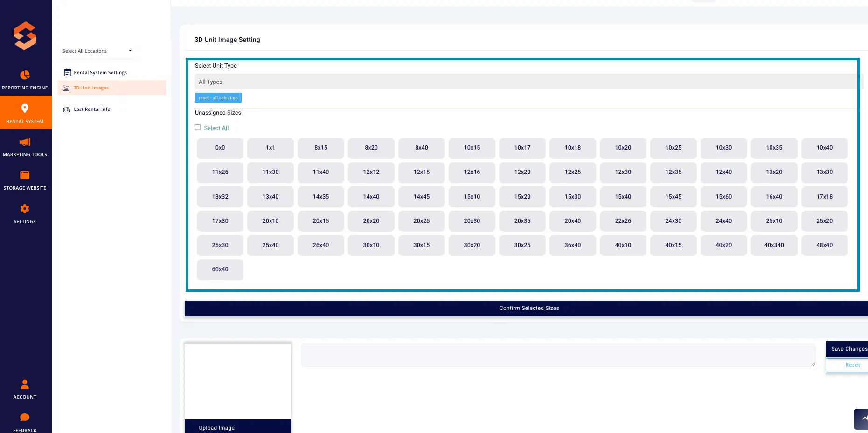
Task: Select the 17x18 size tile
Action: pos(825,197)
